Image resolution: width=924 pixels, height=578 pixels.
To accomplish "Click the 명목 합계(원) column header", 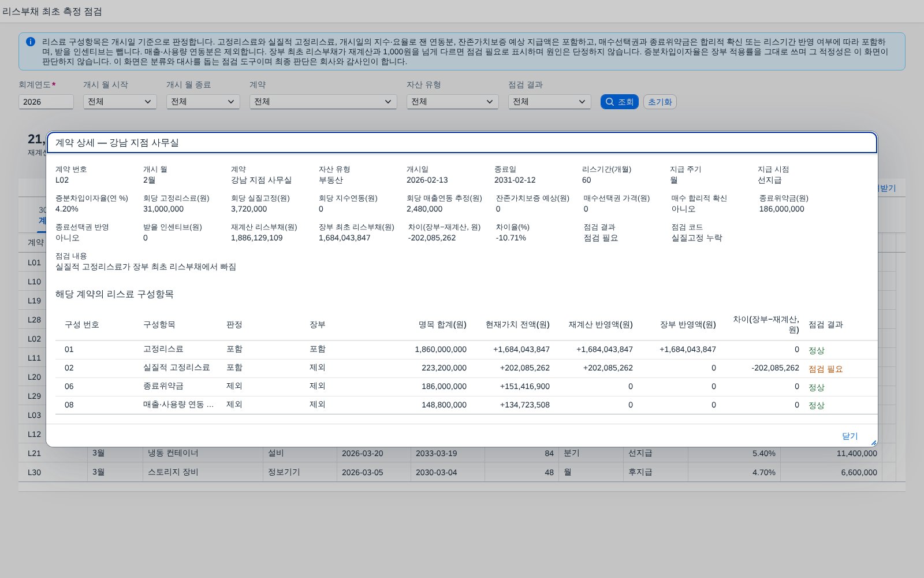I will point(442,325).
